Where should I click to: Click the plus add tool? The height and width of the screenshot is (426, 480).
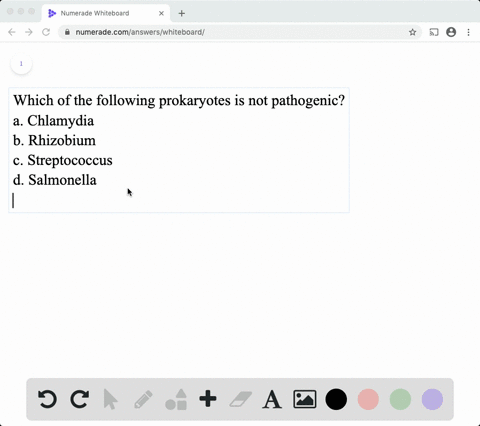tap(208, 399)
